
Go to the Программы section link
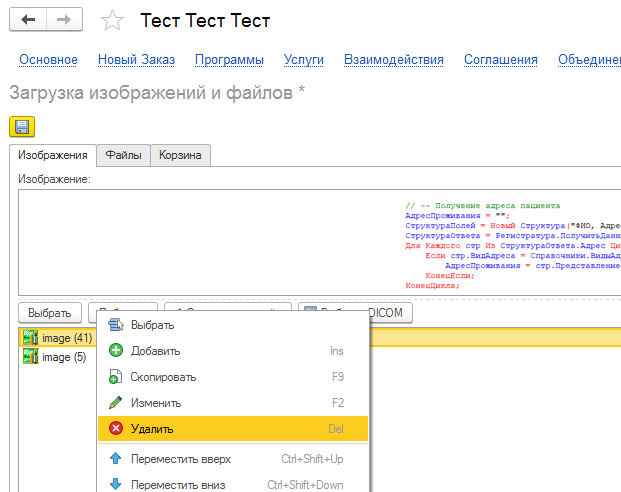coord(229,60)
